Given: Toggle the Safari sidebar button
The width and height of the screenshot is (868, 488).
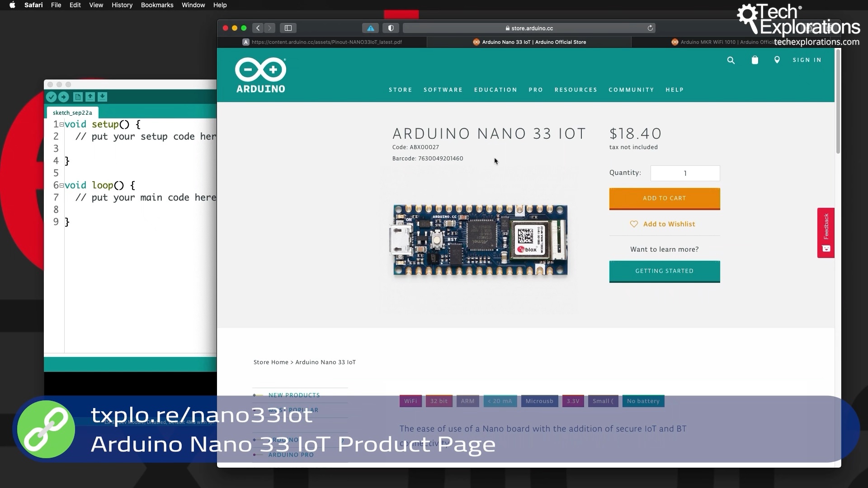Looking at the screenshot, I should click(x=288, y=28).
